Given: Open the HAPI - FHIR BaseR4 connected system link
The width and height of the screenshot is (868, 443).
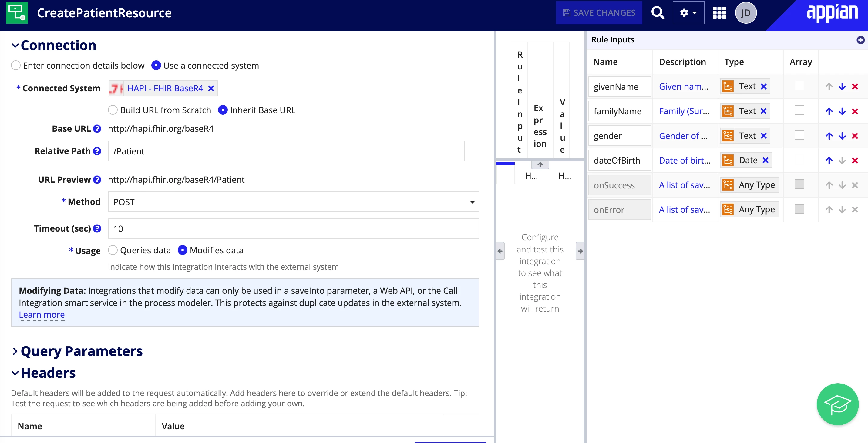Looking at the screenshot, I should (x=166, y=88).
